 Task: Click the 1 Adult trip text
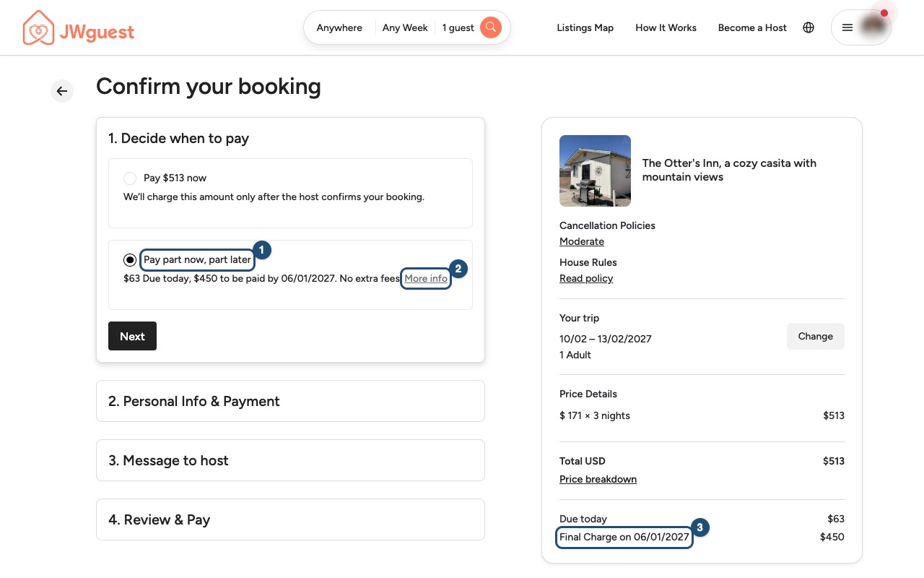(575, 355)
